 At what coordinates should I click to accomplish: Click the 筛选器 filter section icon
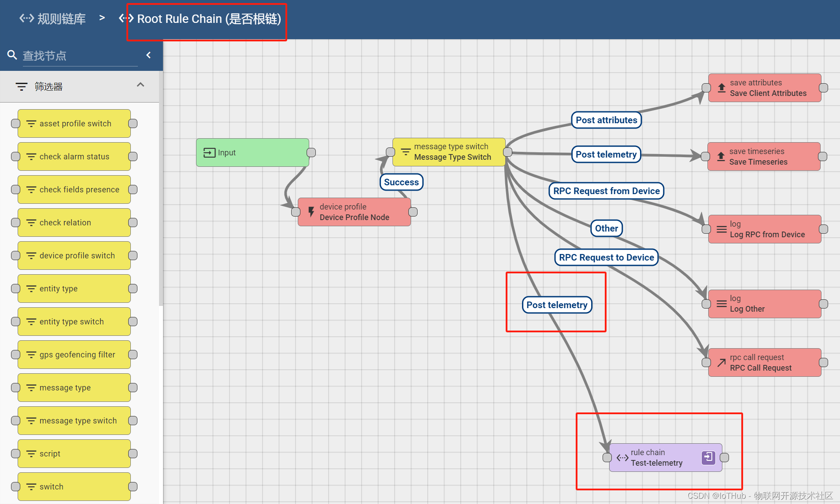coord(21,86)
